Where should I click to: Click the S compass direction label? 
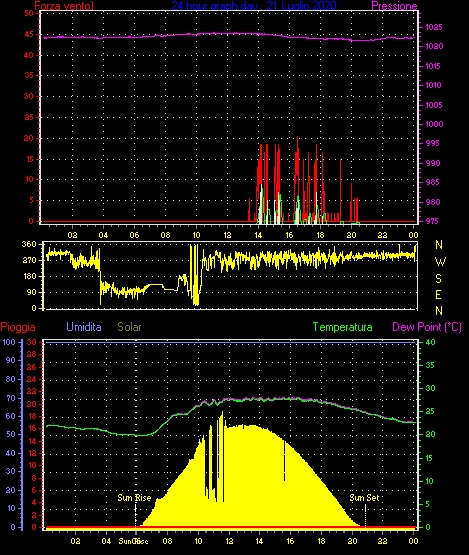tap(439, 279)
